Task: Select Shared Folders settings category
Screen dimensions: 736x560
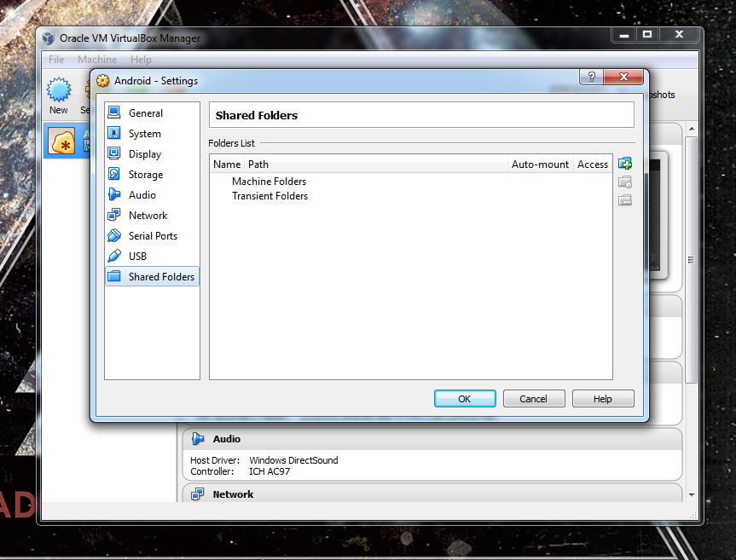Action: point(152,276)
